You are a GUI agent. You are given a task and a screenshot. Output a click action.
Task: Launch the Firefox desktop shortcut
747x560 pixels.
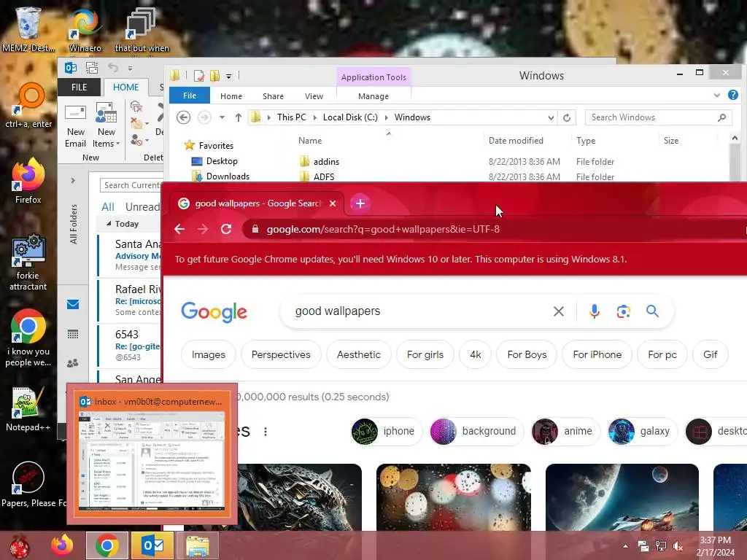[28, 181]
